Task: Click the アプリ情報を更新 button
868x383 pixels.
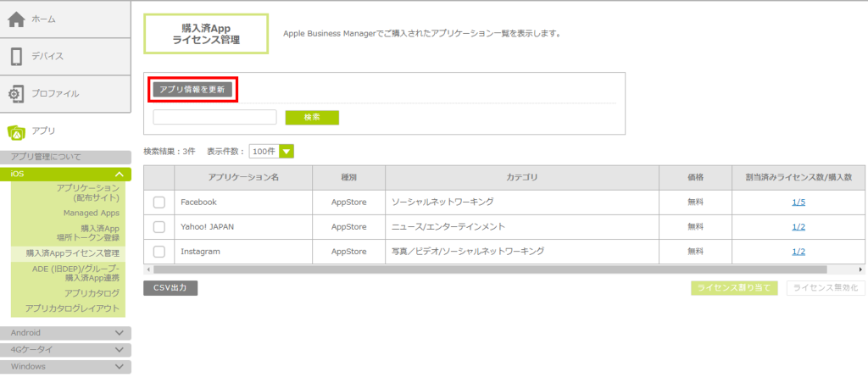Action: [x=192, y=89]
